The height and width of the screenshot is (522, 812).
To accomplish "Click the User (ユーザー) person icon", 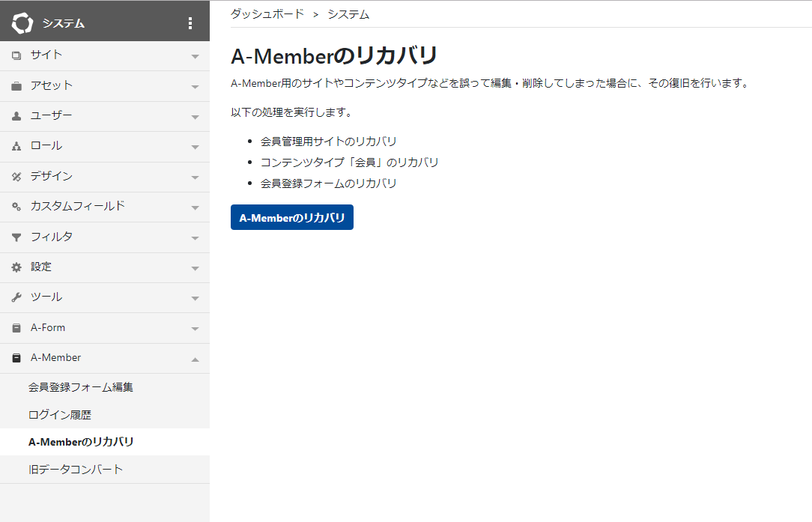I will pos(16,116).
